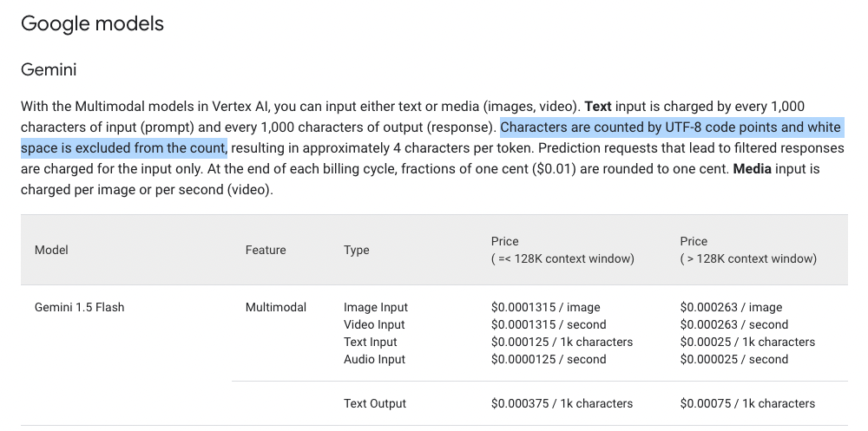The image size is (868, 431).
Task: Click the 'Google models' heading
Action: [x=93, y=24]
